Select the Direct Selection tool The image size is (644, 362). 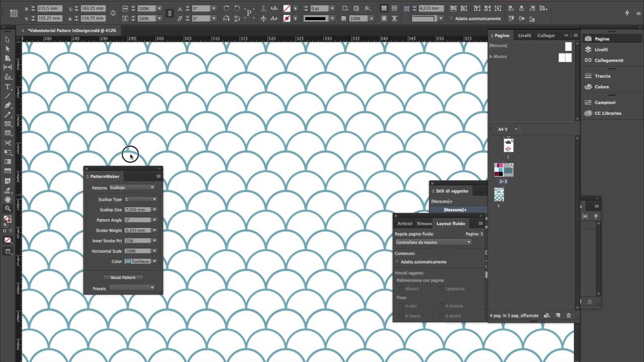pos(8,49)
